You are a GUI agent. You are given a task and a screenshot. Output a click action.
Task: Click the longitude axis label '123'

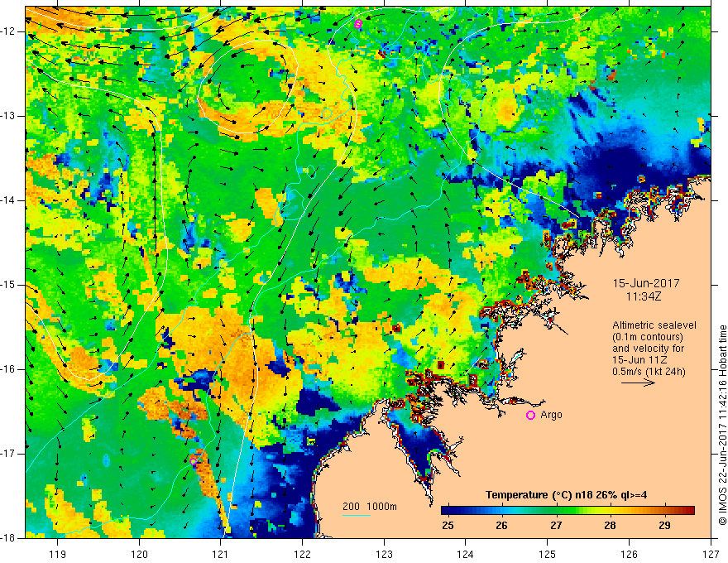[x=384, y=554]
